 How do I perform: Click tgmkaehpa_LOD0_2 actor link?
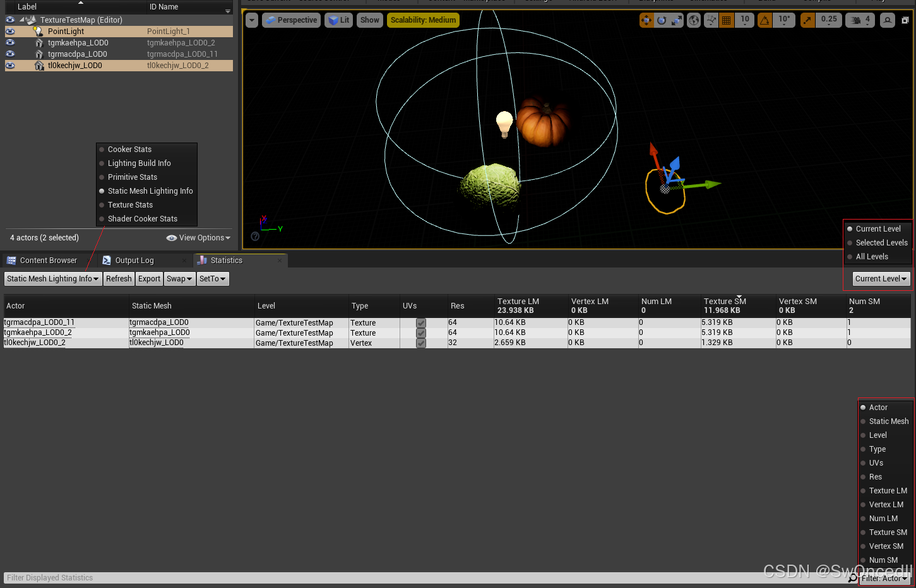click(x=38, y=332)
